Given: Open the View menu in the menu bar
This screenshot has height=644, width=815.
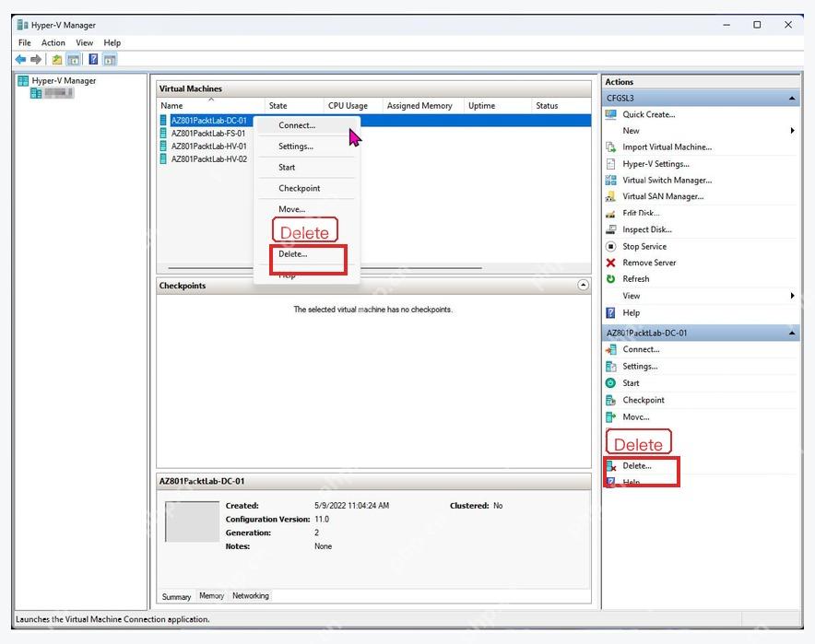Looking at the screenshot, I should (84, 42).
